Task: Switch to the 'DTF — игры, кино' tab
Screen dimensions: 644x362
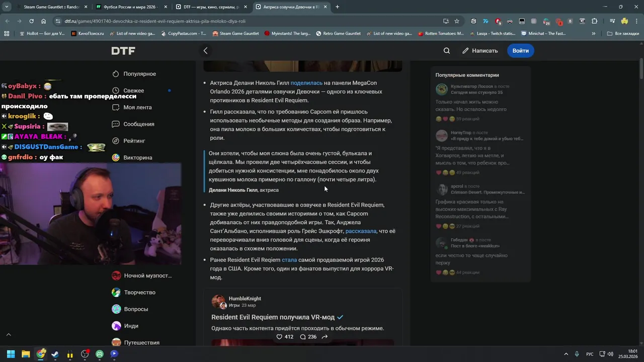Action: tap(211, 7)
